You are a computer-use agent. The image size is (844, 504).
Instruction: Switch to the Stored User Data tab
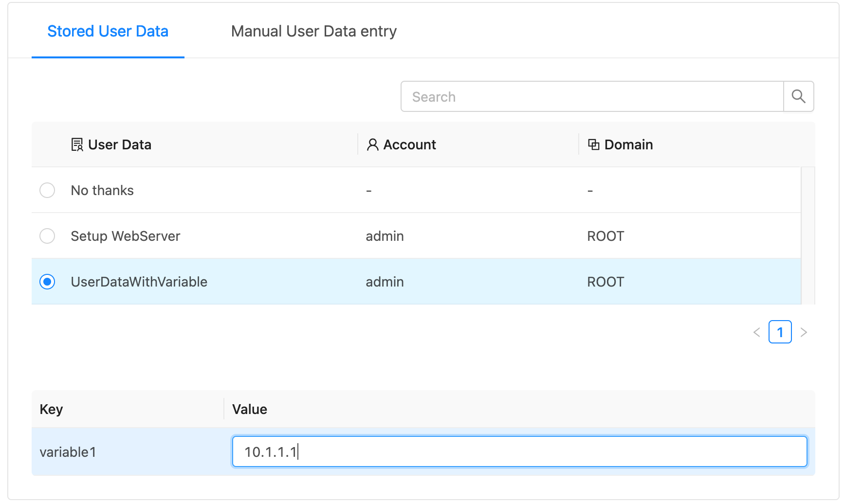pos(108,31)
